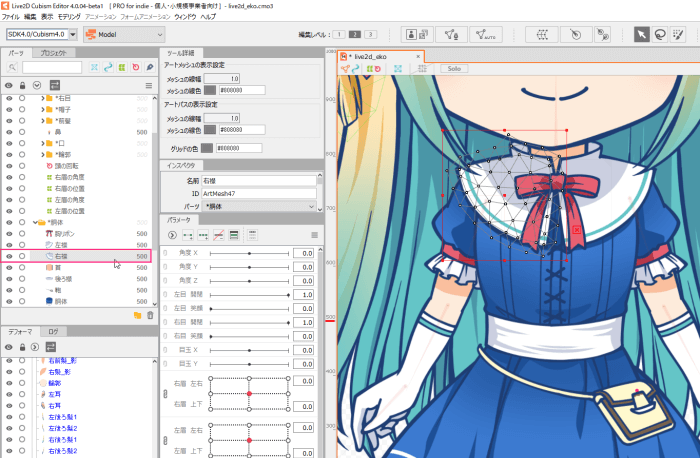Toggle ArtMesh filter in Parts panel
The width and height of the screenshot is (700, 458).
coord(94,67)
